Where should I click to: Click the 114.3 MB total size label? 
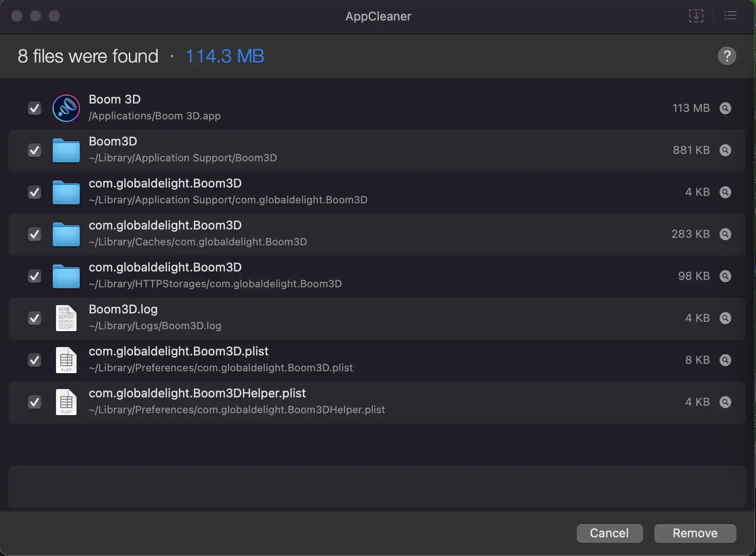pos(224,56)
